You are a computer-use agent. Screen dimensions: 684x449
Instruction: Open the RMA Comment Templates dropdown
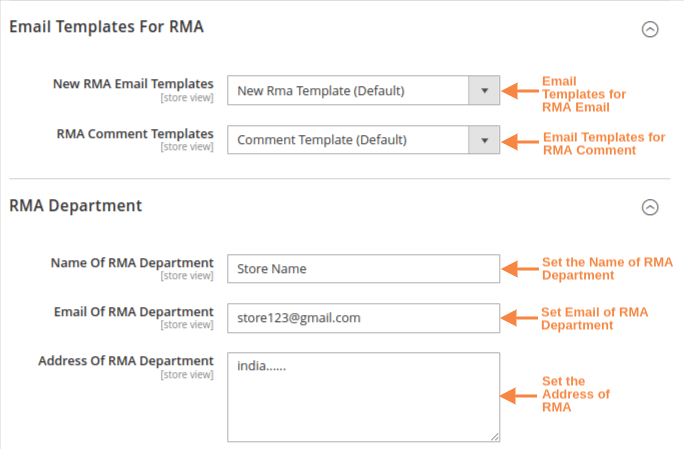(x=363, y=140)
